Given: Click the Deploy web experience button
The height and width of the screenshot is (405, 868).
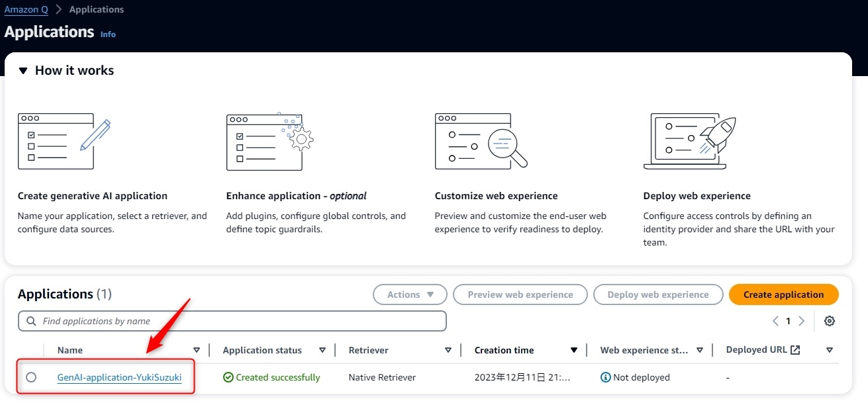Looking at the screenshot, I should tap(658, 294).
